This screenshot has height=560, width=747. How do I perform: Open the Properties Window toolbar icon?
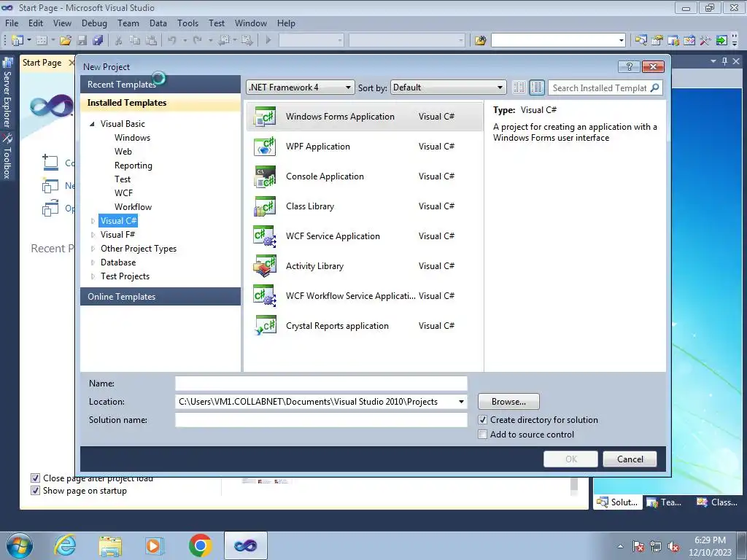pos(657,41)
